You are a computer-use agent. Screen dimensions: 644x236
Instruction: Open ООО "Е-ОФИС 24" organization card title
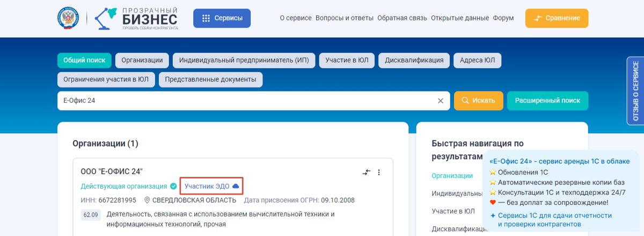pyautogui.click(x=112, y=172)
